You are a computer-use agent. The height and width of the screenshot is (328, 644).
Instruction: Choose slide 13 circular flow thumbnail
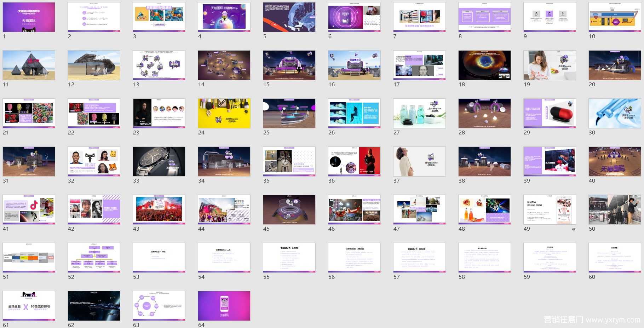159,65
